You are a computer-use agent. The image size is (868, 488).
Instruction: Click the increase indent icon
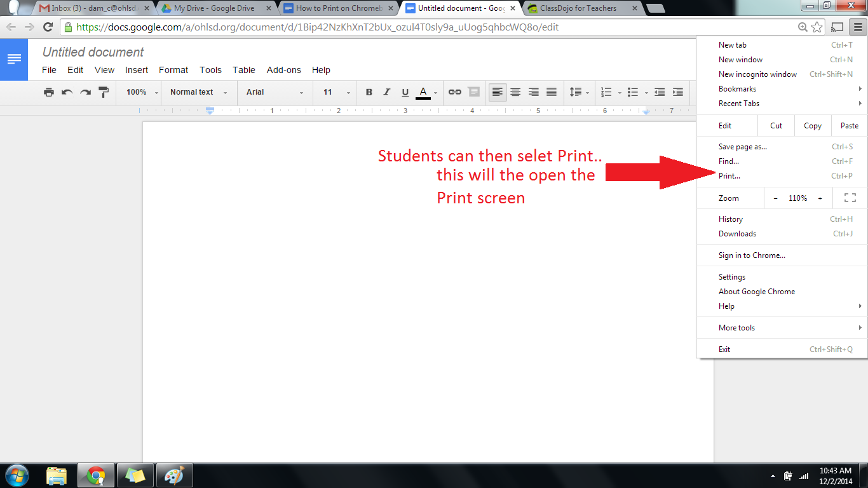coord(678,92)
